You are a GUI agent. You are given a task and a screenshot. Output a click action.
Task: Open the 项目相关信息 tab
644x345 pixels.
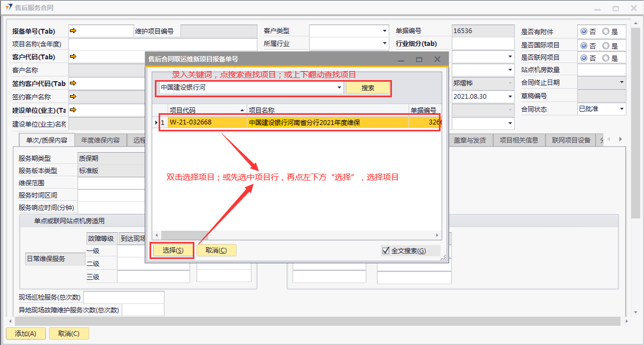[x=519, y=140]
